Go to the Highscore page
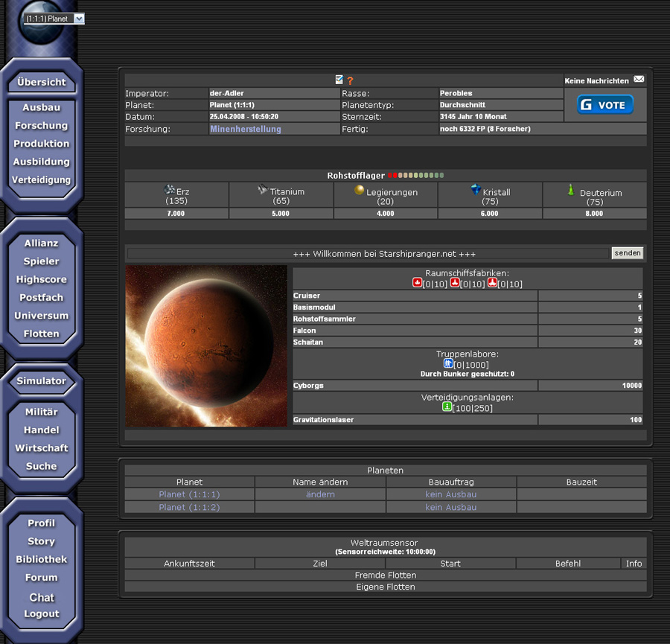The width and height of the screenshot is (670, 644). (x=41, y=280)
